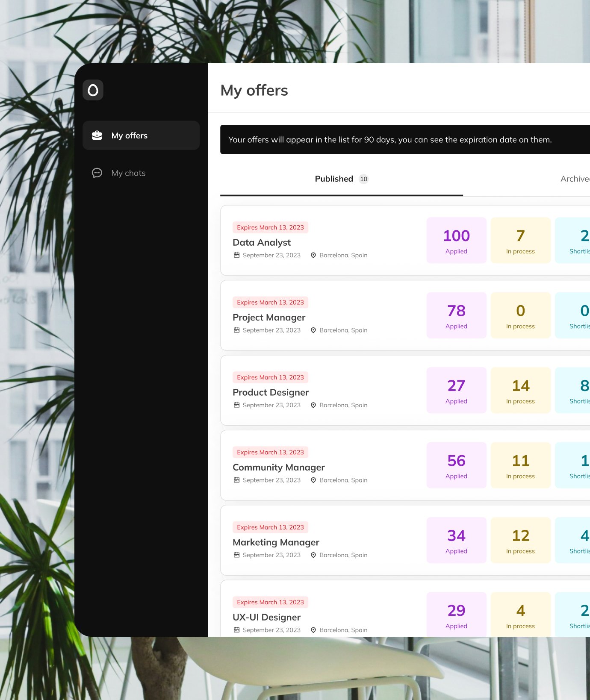
Task: Click the Published count badge showing 10
Action: click(363, 179)
